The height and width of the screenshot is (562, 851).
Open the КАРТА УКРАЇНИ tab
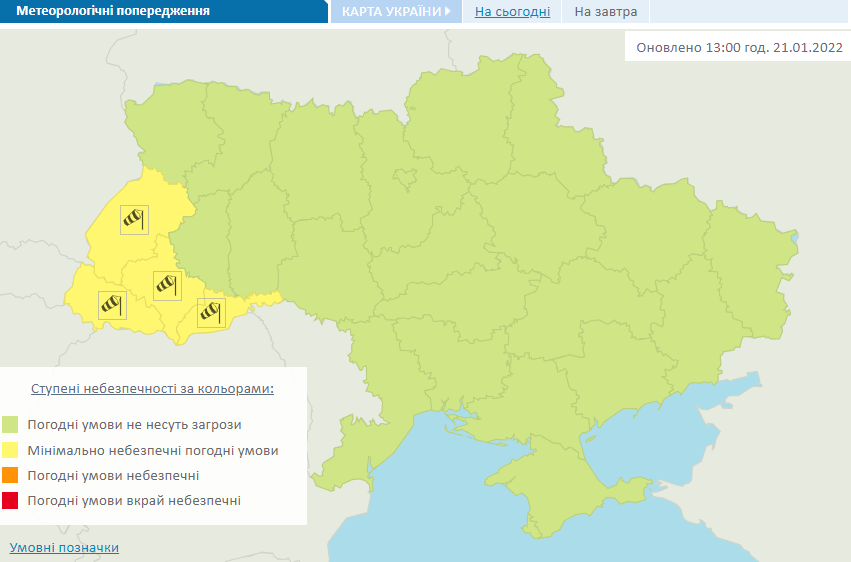396,11
